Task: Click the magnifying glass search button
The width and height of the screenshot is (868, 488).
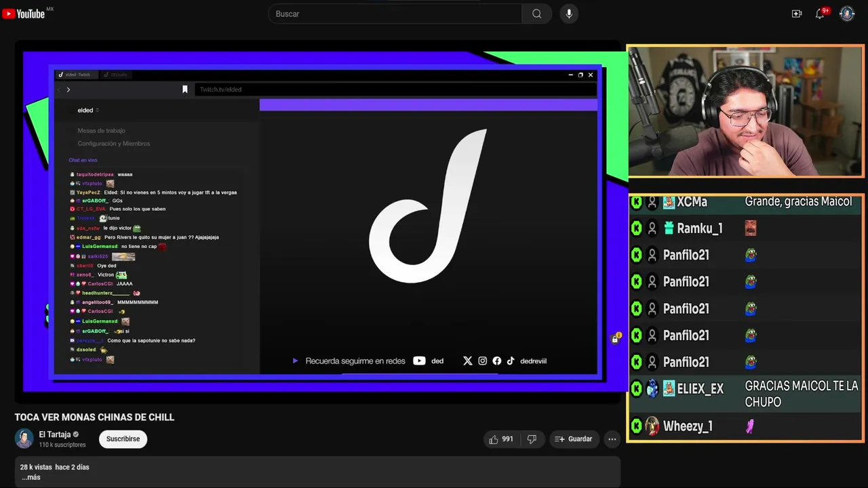Action: (536, 14)
